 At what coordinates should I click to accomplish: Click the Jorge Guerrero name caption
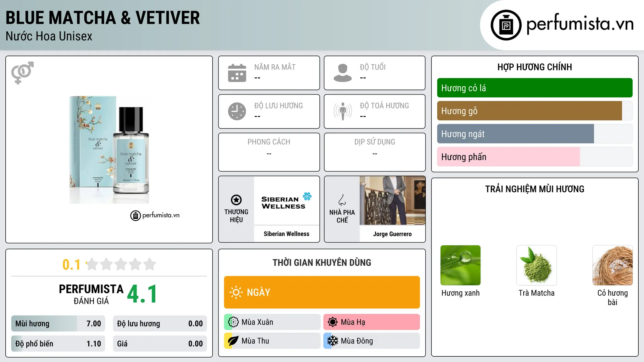[392, 234]
